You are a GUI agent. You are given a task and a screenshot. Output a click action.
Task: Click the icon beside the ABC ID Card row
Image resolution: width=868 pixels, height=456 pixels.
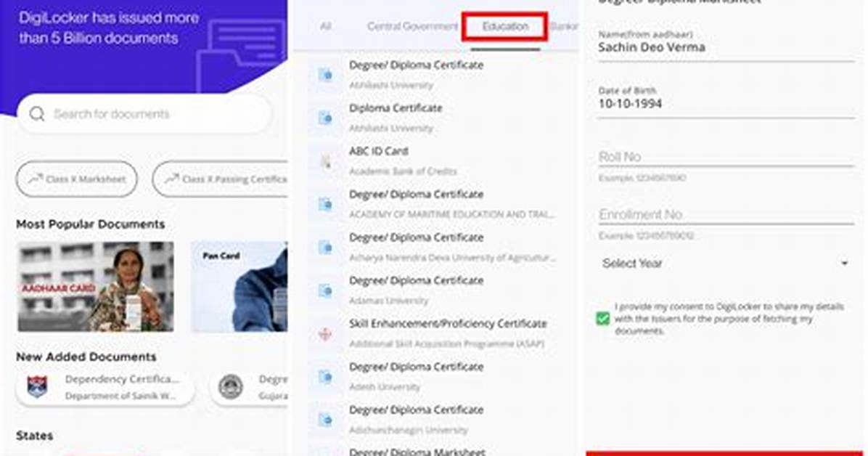click(325, 161)
